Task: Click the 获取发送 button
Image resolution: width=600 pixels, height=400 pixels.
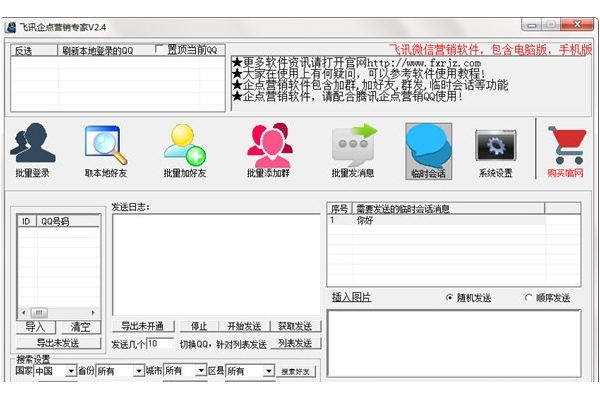Action: coord(295,326)
